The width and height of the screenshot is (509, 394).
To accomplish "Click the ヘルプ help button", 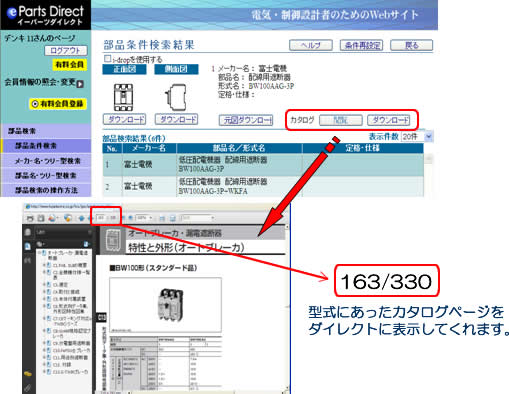I will 311,45.
